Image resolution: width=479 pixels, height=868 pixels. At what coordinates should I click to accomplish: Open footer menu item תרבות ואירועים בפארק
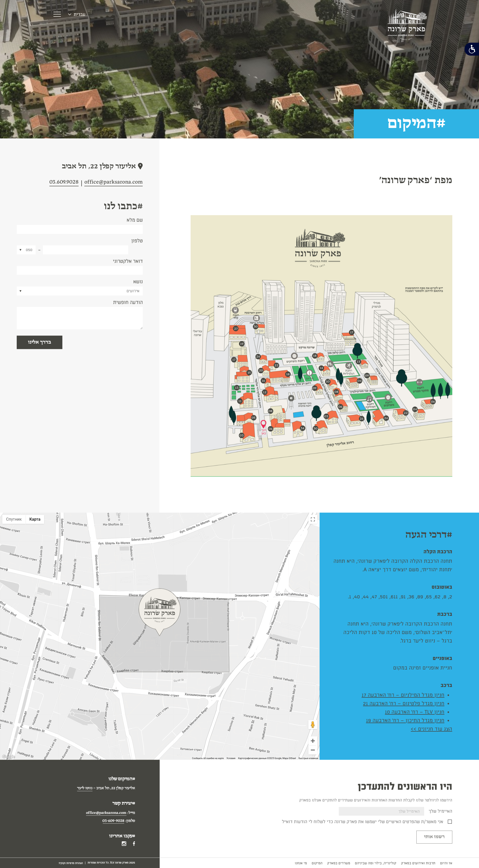click(418, 863)
